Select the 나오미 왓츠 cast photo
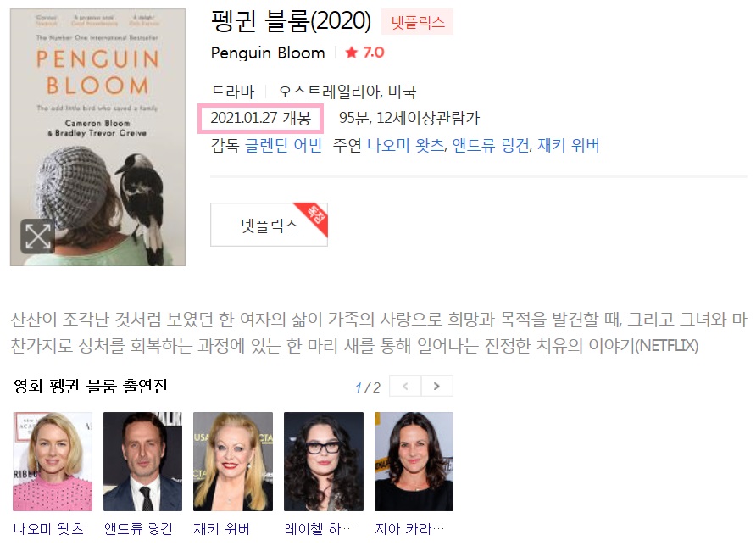The width and height of the screenshot is (756, 546). pos(53,461)
